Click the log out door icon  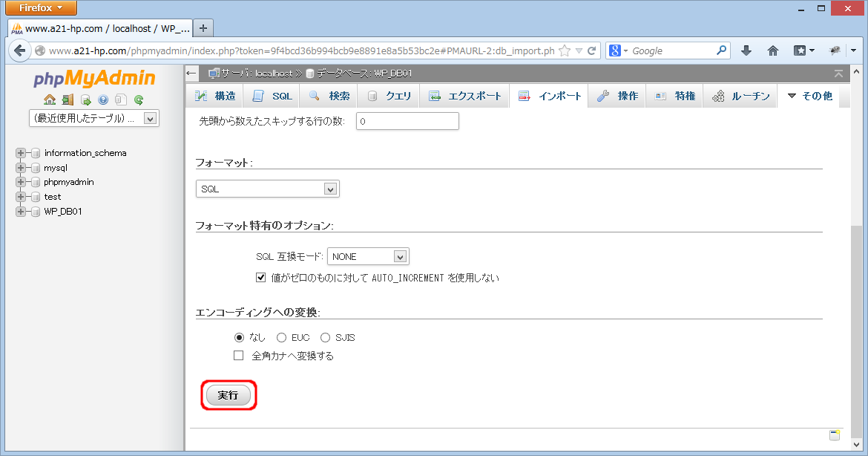[x=68, y=100]
